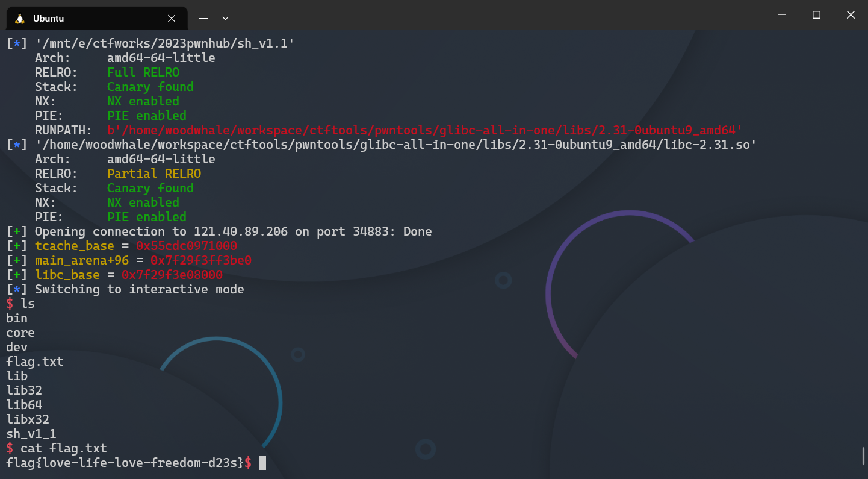Click the 'flag.txt' listing entry
This screenshot has width=868, height=479.
[x=35, y=362]
